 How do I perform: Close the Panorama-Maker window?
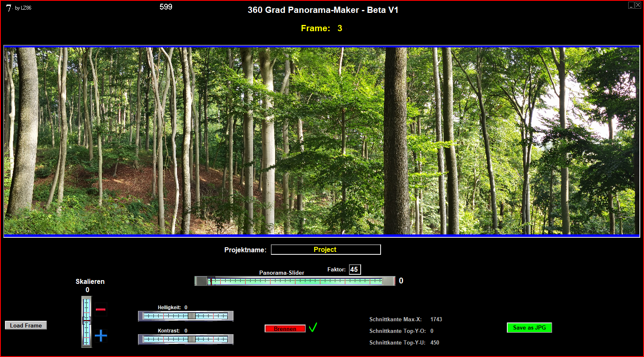(638, 5)
